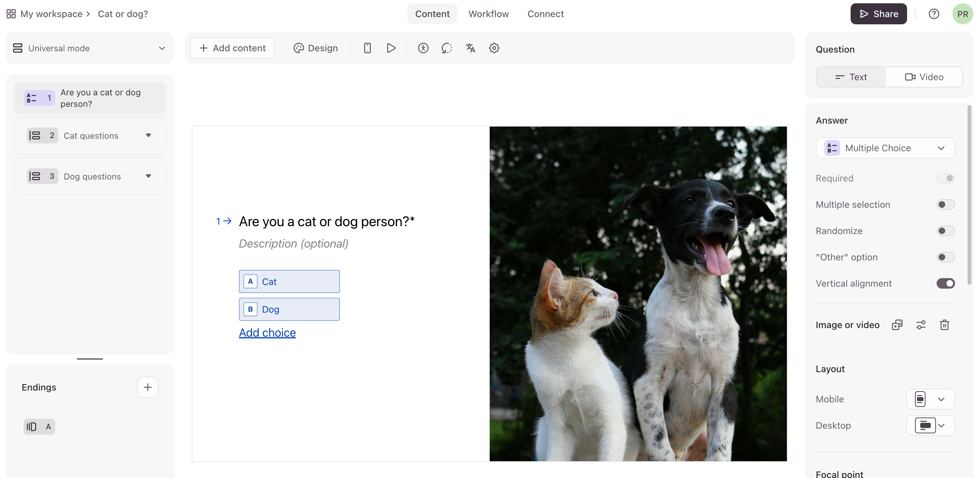Click the question title text field
This screenshot has height=478, width=980.
point(326,222)
